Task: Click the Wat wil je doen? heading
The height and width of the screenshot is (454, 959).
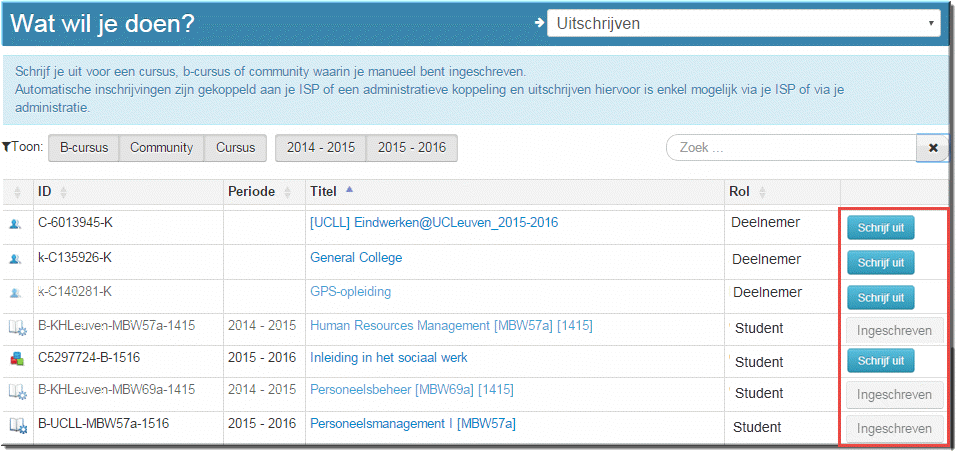Action: [x=103, y=23]
